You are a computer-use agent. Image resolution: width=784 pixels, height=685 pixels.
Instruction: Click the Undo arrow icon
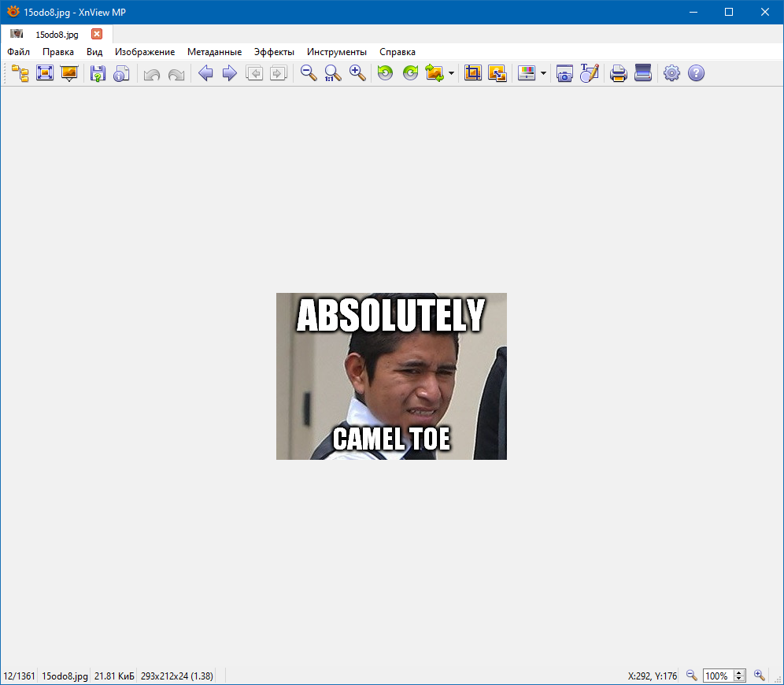click(x=151, y=74)
